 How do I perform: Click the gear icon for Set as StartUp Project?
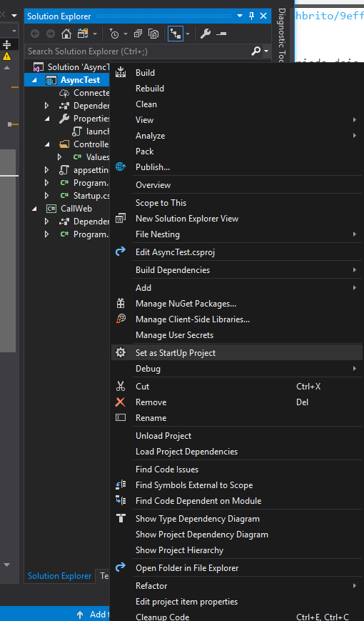(x=121, y=352)
